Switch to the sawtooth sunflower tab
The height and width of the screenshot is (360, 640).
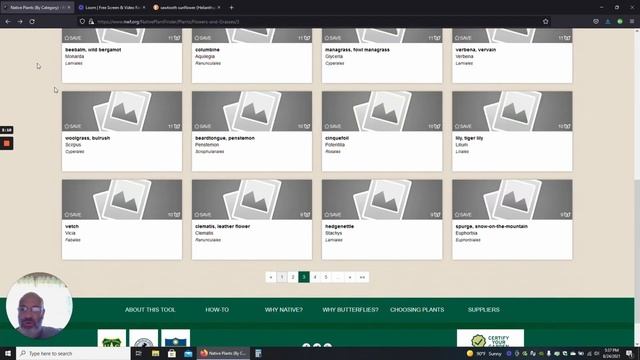(186, 7)
